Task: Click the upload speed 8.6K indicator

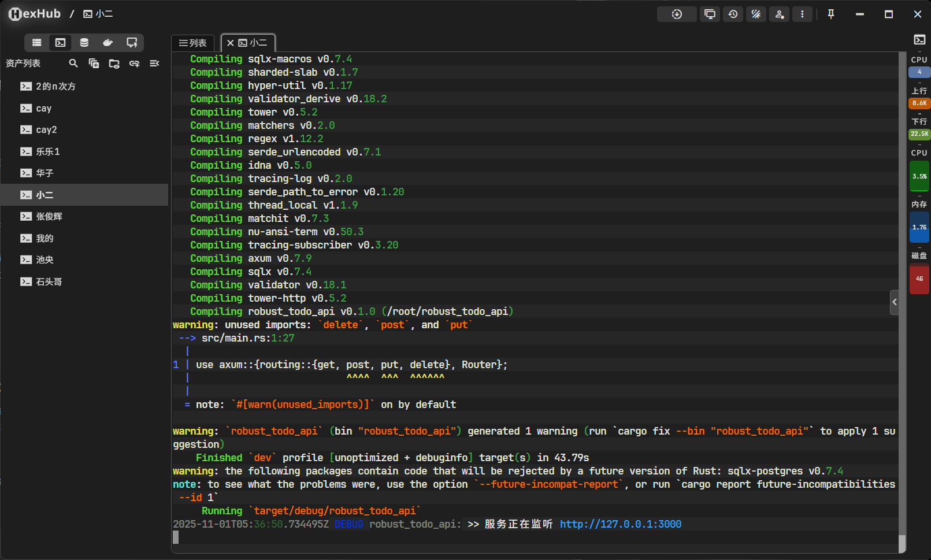Action: 919,103
